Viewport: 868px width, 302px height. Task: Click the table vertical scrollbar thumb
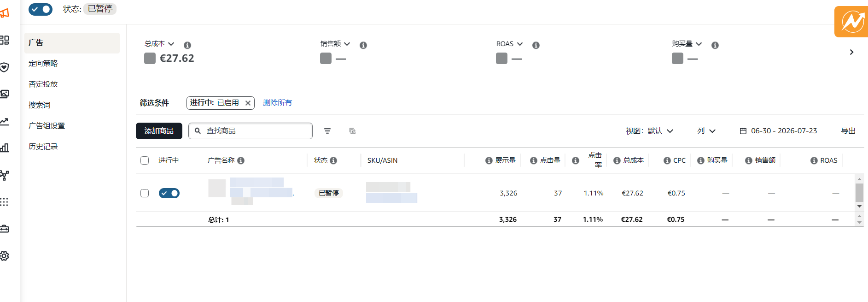pyautogui.click(x=859, y=193)
